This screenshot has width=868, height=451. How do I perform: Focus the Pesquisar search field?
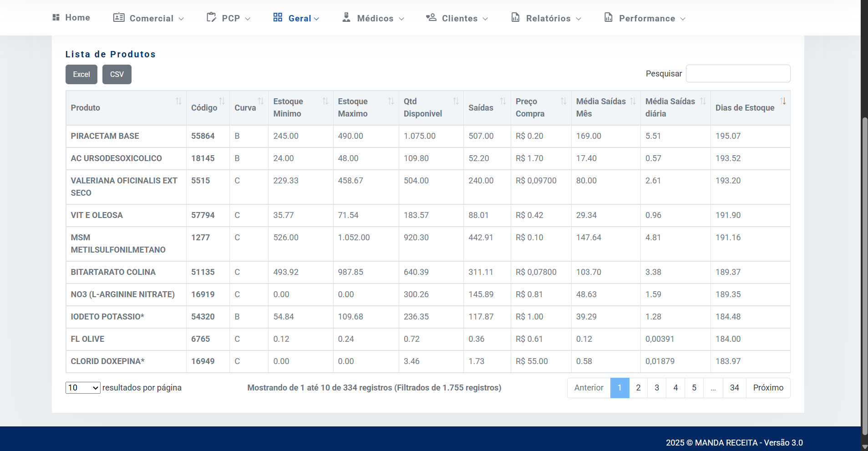tap(738, 74)
